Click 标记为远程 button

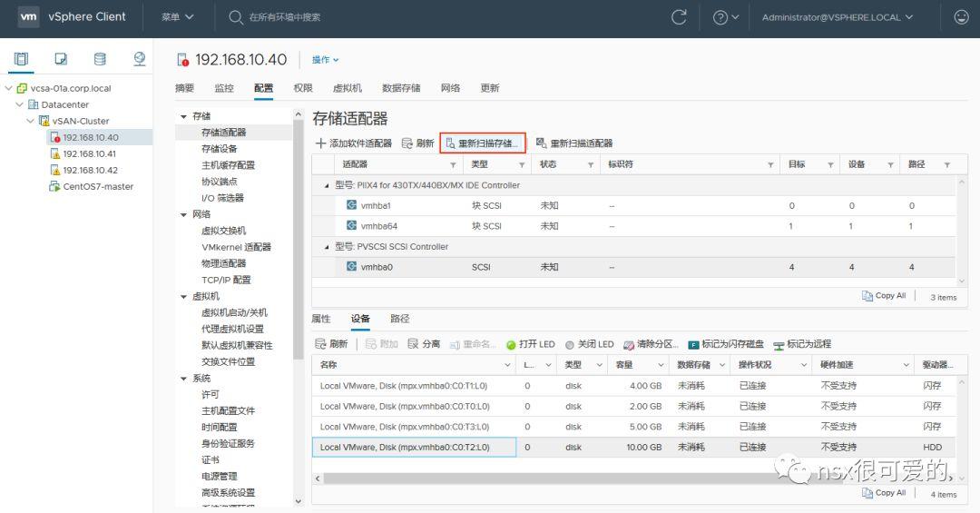(802, 344)
